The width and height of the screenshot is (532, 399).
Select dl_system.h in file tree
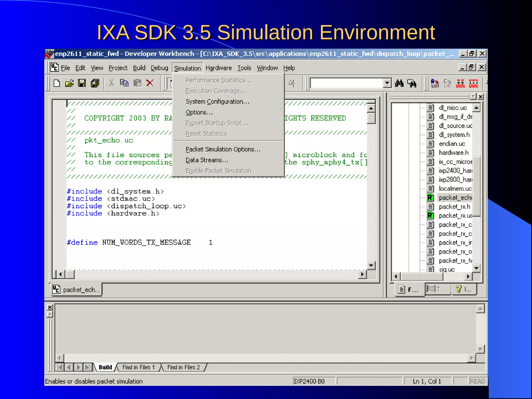coord(454,135)
